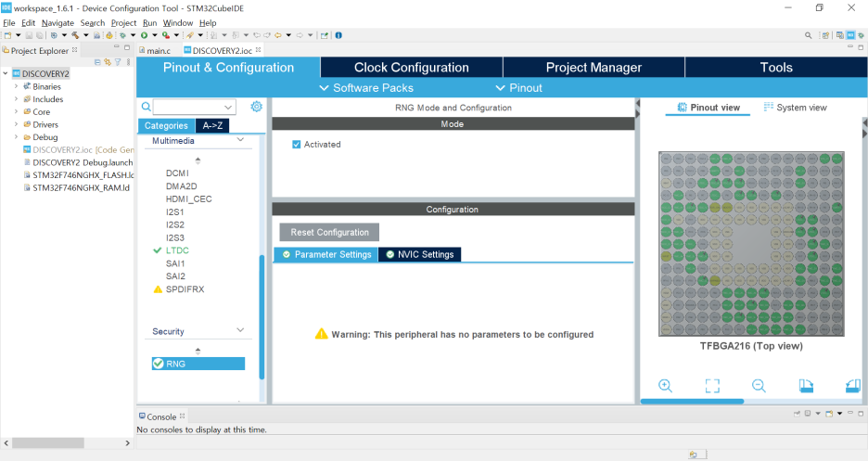Minimize the Project Explorer panel
The height and width of the screenshot is (461, 868).
point(116,47)
